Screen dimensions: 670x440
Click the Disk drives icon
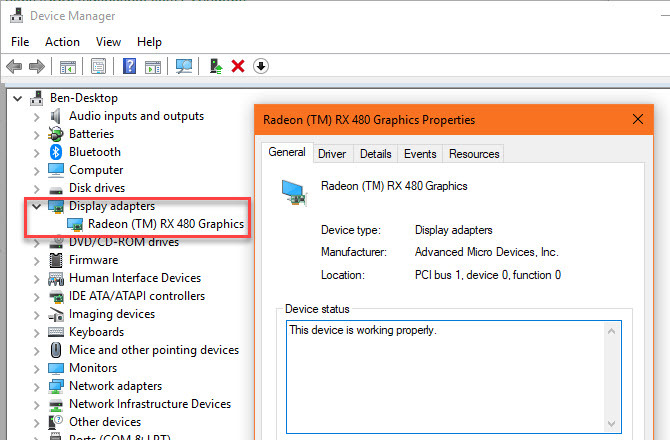tap(56, 189)
